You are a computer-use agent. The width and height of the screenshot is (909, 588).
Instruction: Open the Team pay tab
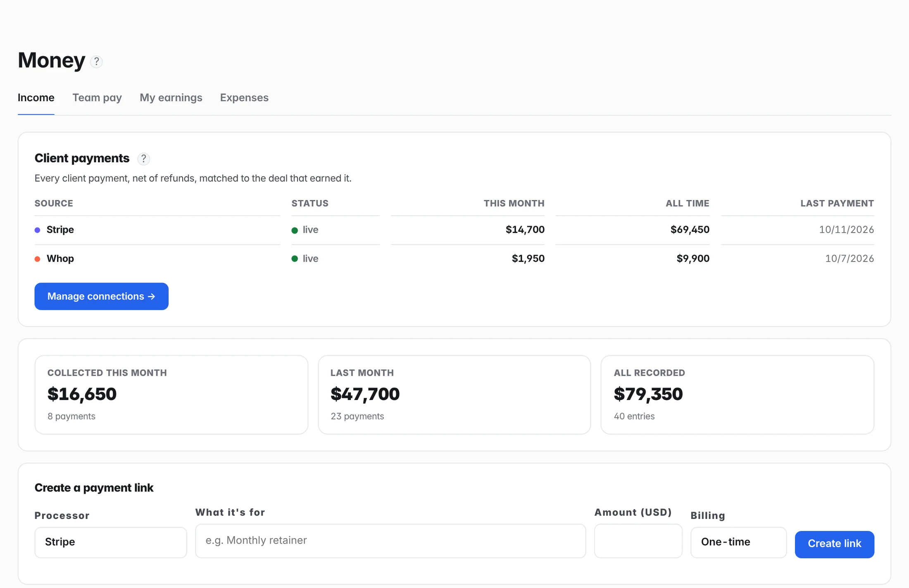pos(97,98)
